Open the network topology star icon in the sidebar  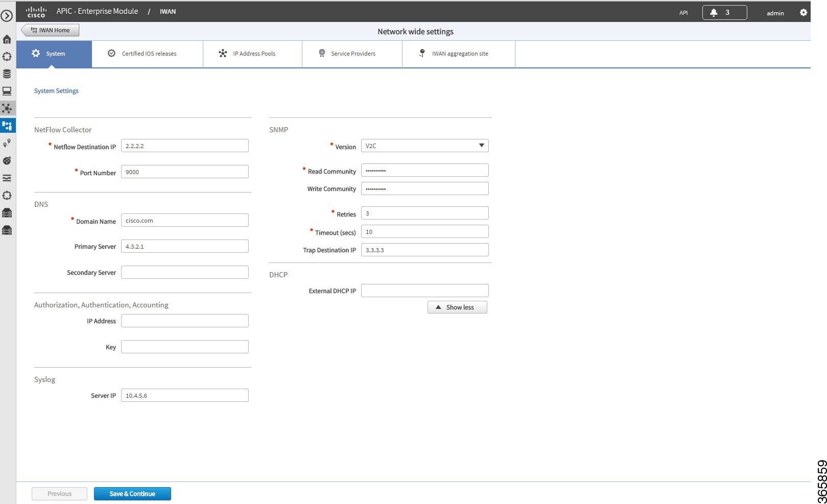point(7,108)
